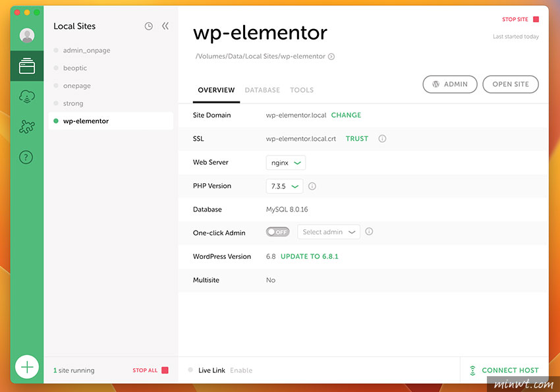The image size is (560, 392).
Task: Click the 1 site running status text
Action: click(x=74, y=370)
